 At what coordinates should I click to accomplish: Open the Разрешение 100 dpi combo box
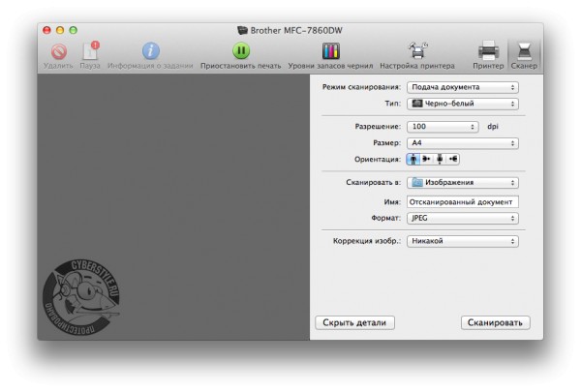pos(443,127)
